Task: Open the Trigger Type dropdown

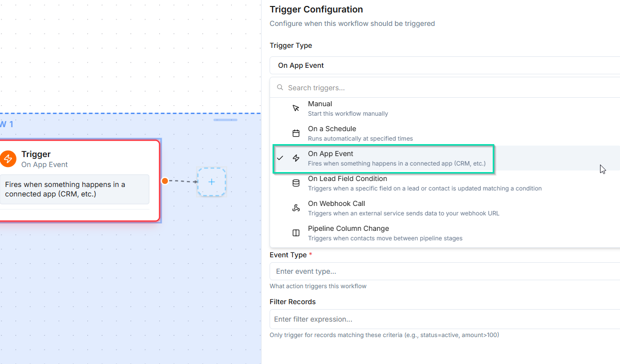Action: [444, 65]
